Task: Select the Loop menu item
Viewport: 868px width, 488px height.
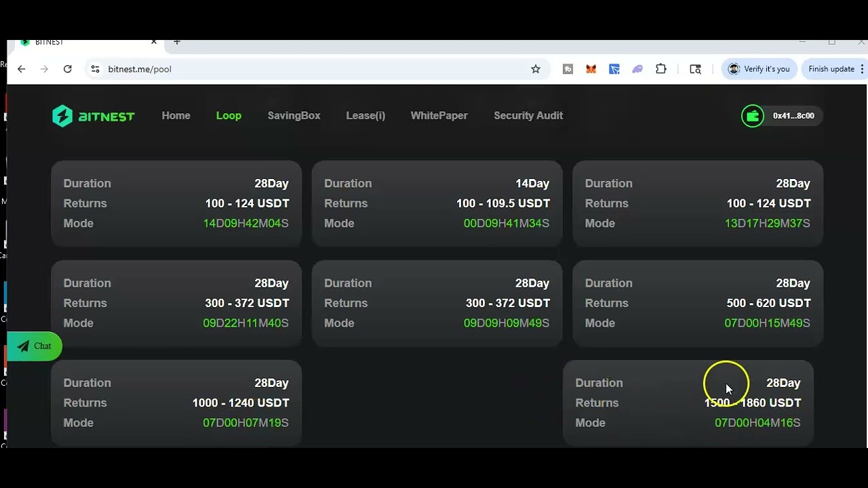Action: pyautogui.click(x=229, y=116)
